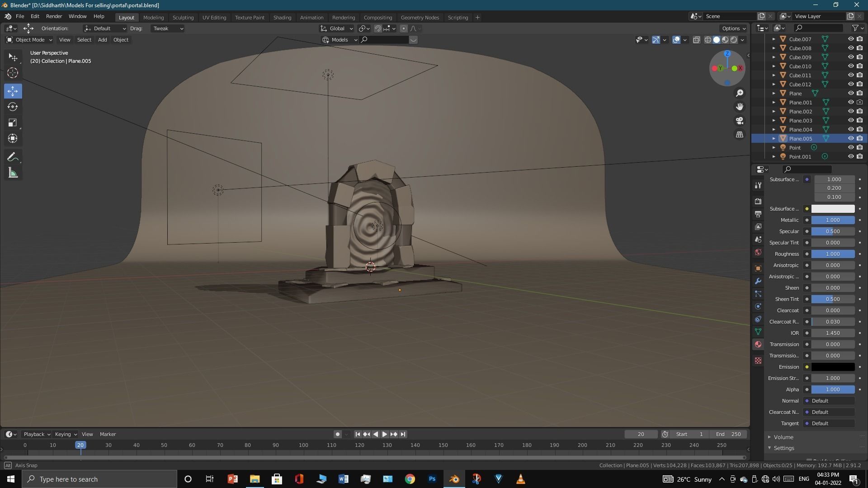Screen dimensions: 868x488
Task: Open the Output properties tab
Action: pyautogui.click(x=758, y=214)
